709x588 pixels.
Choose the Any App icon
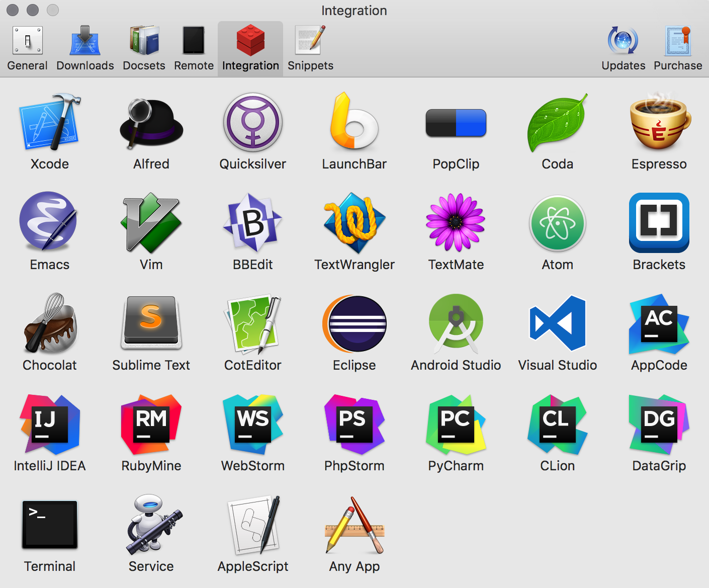point(354,525)
